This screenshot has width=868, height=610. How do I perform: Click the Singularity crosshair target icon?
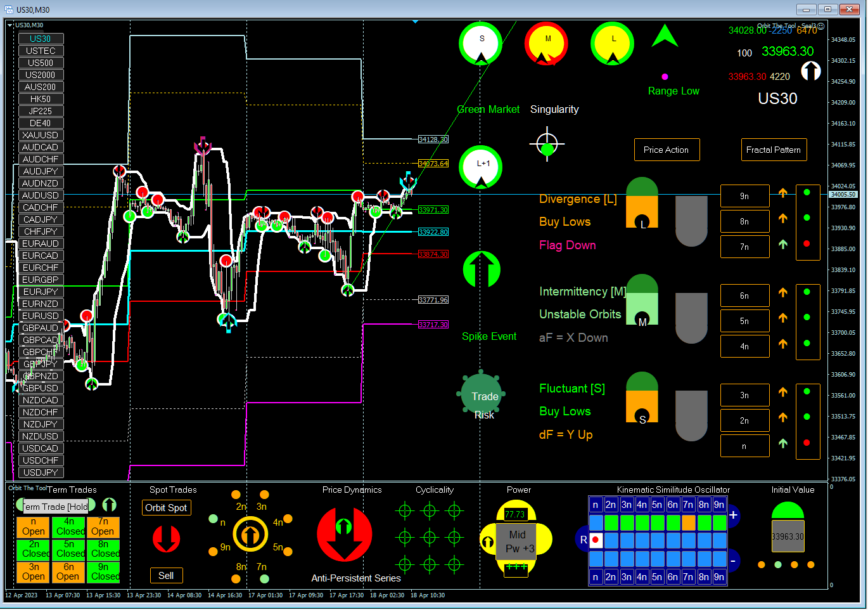547,145
